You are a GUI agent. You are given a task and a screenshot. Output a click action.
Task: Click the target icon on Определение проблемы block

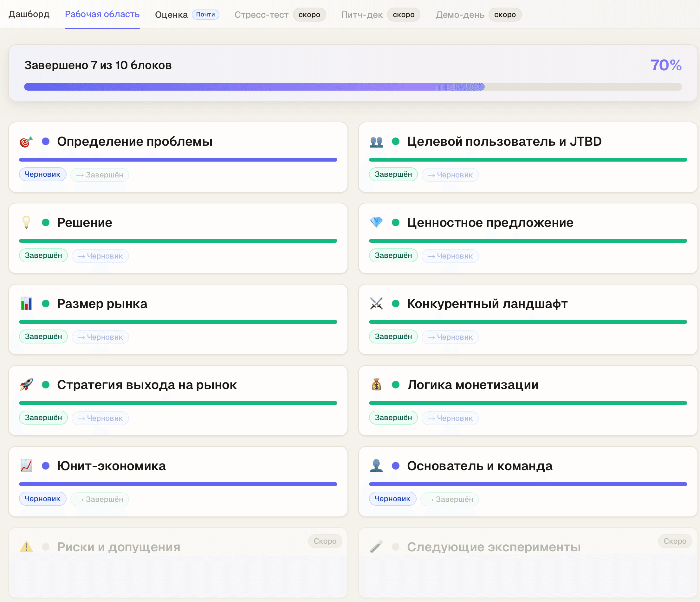pyautogui.click(x=26, y=141)
